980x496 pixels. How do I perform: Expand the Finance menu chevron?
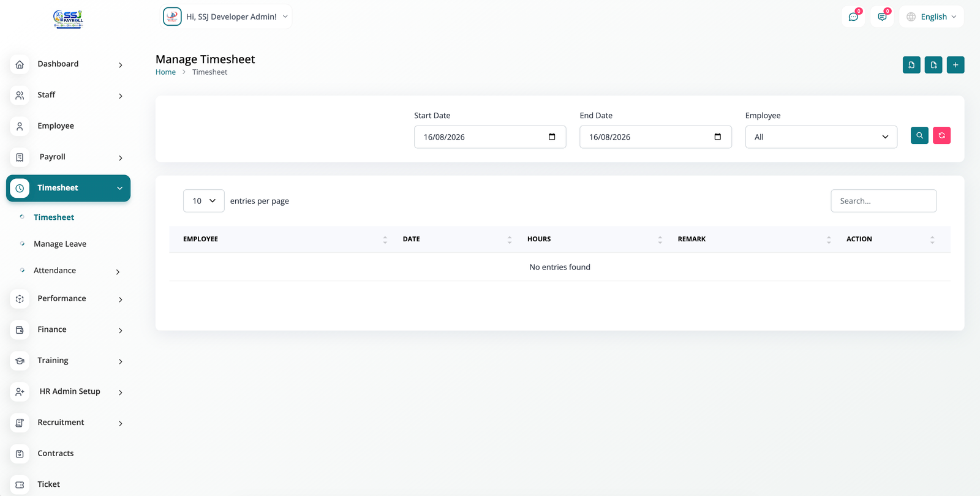point(120,331)
